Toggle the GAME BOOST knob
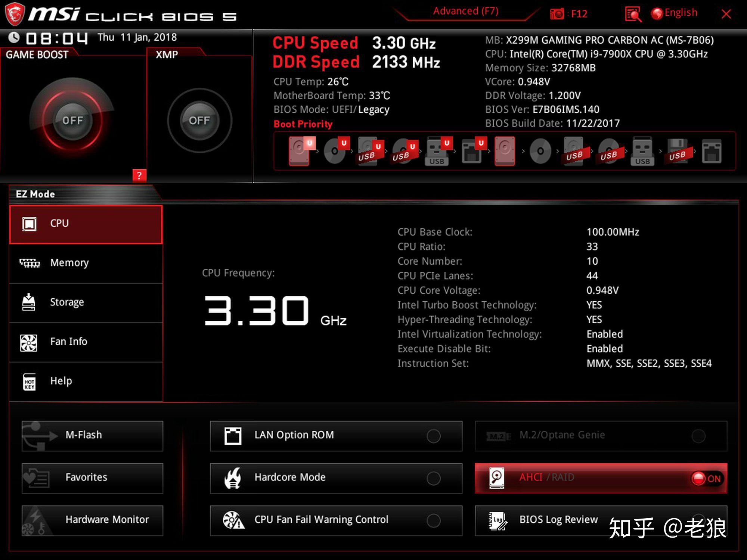 coord(72,120)
